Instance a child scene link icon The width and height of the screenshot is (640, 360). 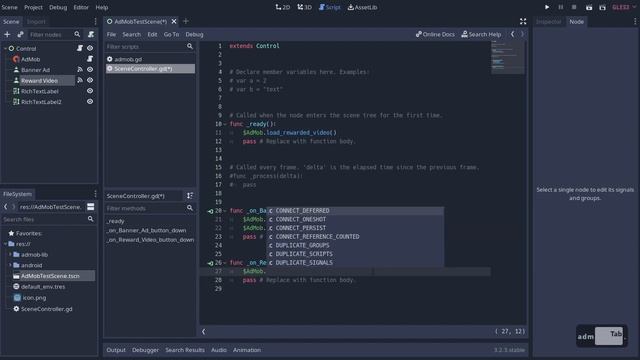tap(20, 35)
